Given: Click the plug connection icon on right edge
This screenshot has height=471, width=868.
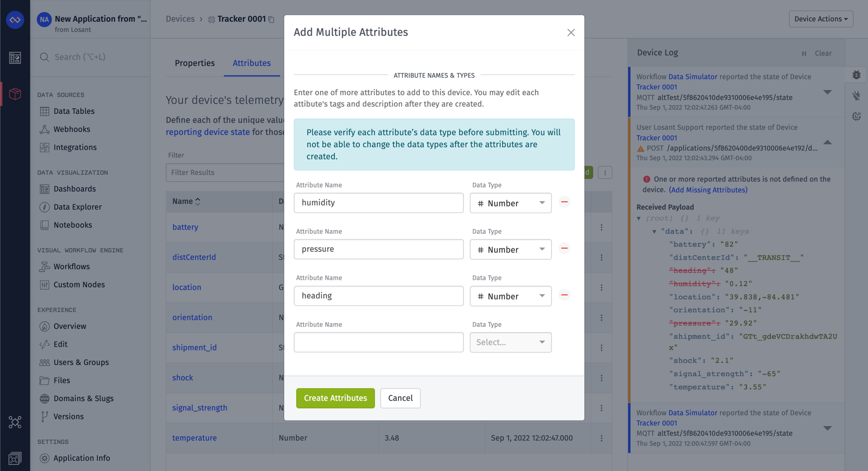Looking at the screenshot, I should pos(856,96).
